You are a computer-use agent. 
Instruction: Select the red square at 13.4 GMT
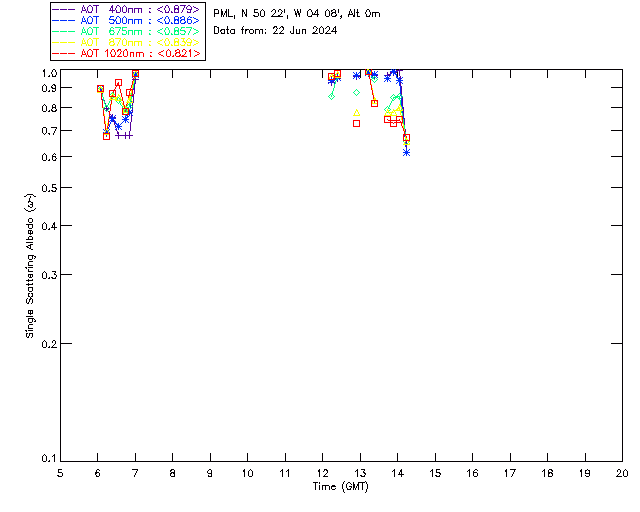374,103
